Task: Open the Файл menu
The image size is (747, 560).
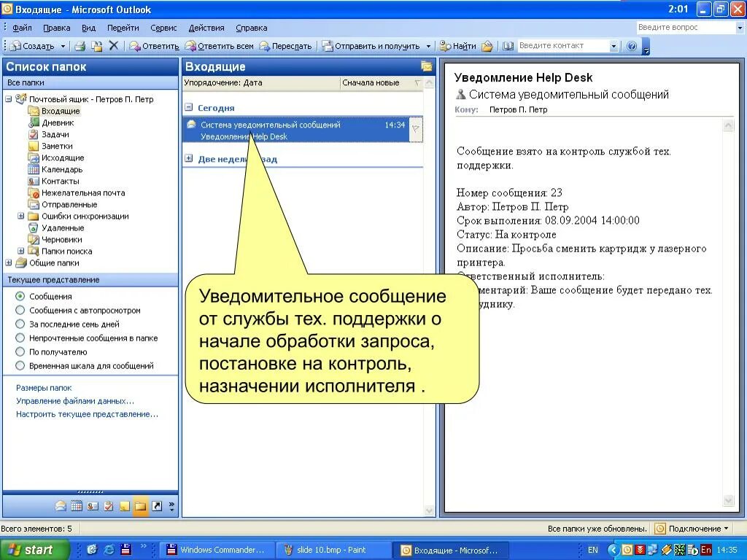Action: 22,28
